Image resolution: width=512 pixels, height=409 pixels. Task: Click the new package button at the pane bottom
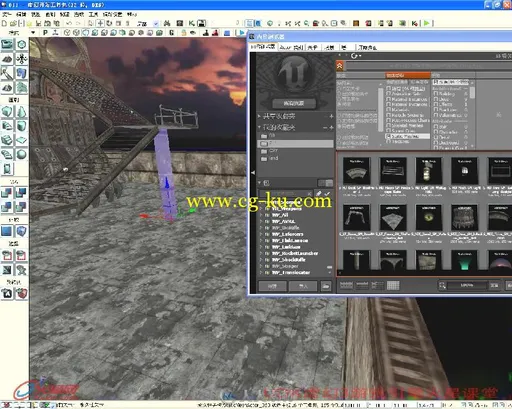(x=272, y=286)
